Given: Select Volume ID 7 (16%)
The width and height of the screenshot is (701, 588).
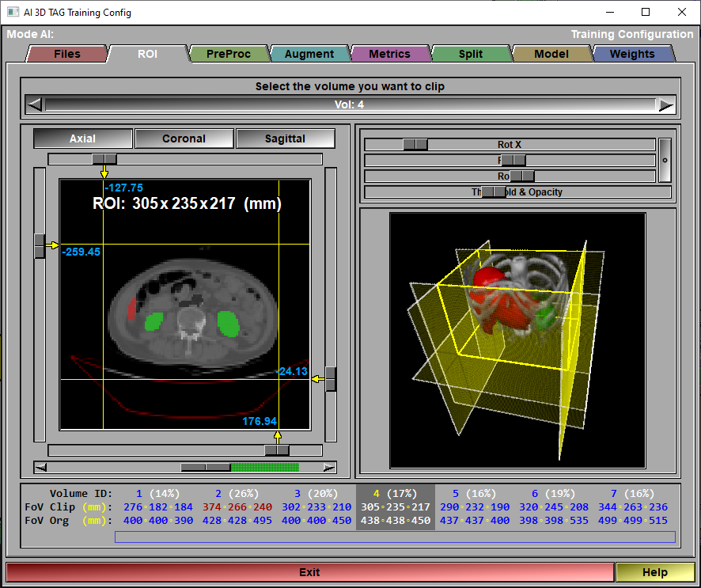Looking at the screenshot, I should coord(633,494).
